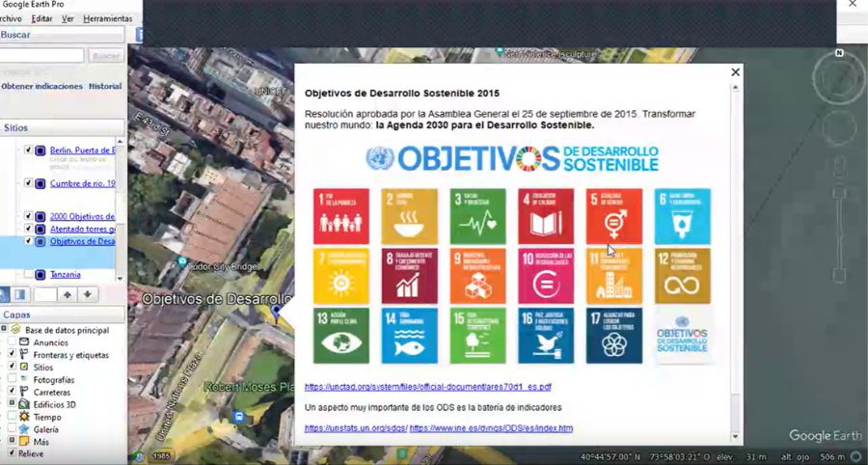Open the Editar menu

(41, 18)
